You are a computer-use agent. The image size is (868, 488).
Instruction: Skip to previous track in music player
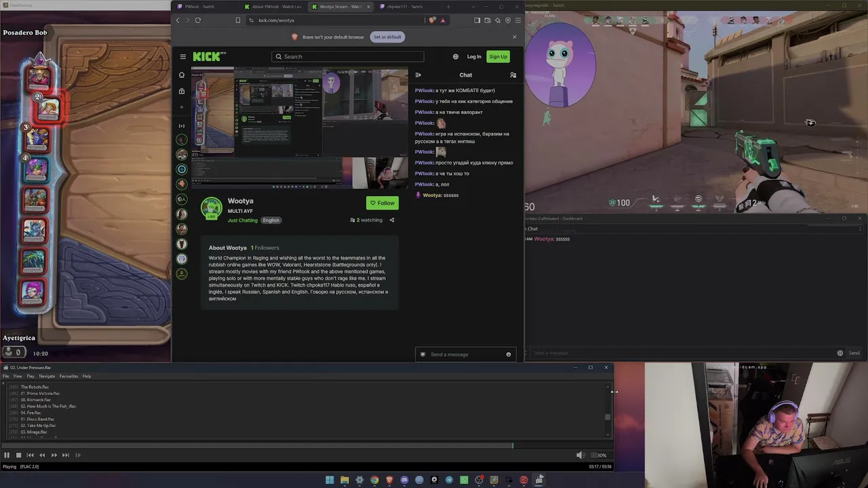(x=30, y=455)
